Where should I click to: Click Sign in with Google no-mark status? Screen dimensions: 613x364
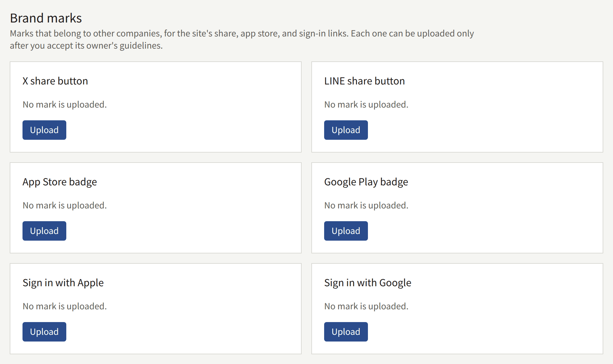click(x=366, y=306)
